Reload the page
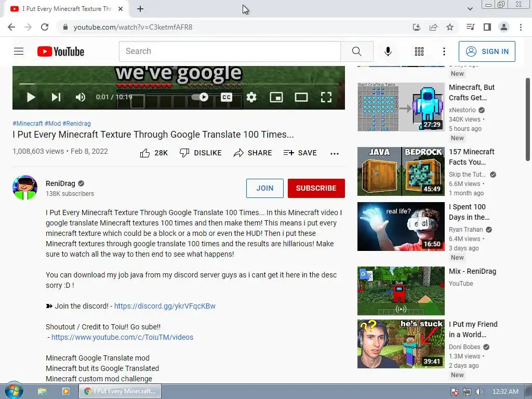Viewport: 532px width, 399px height. 45,27
